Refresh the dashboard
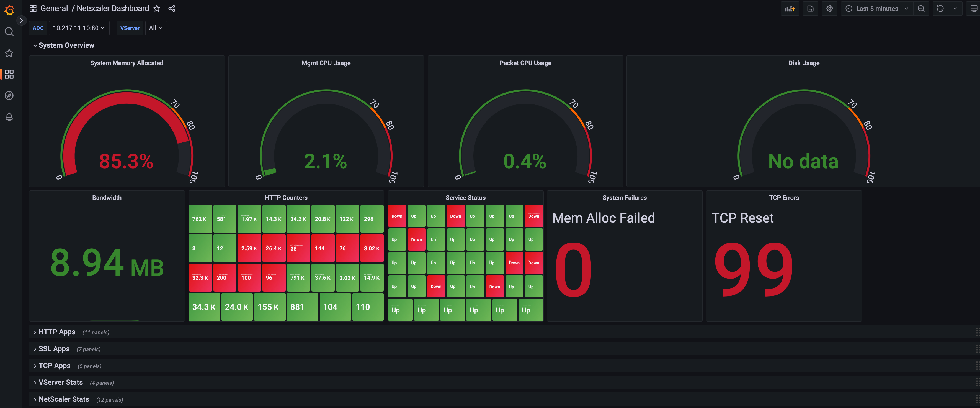The height and width of the screenshot is (408, 980). tap(940, 8)
